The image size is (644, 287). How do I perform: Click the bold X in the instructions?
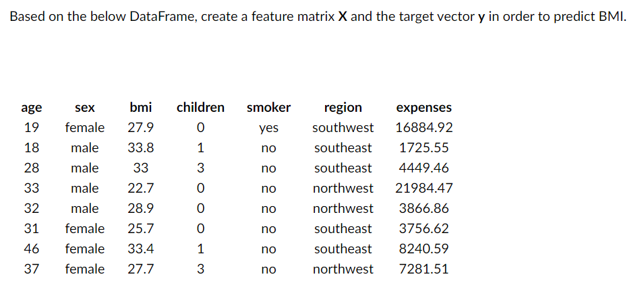coord(343,18)
